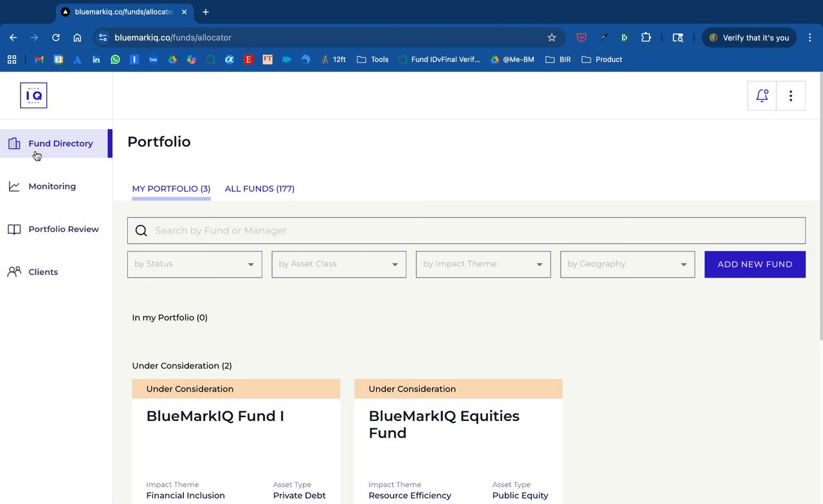Click 'Private Debt' asset type text

click(x=300, y=496)
